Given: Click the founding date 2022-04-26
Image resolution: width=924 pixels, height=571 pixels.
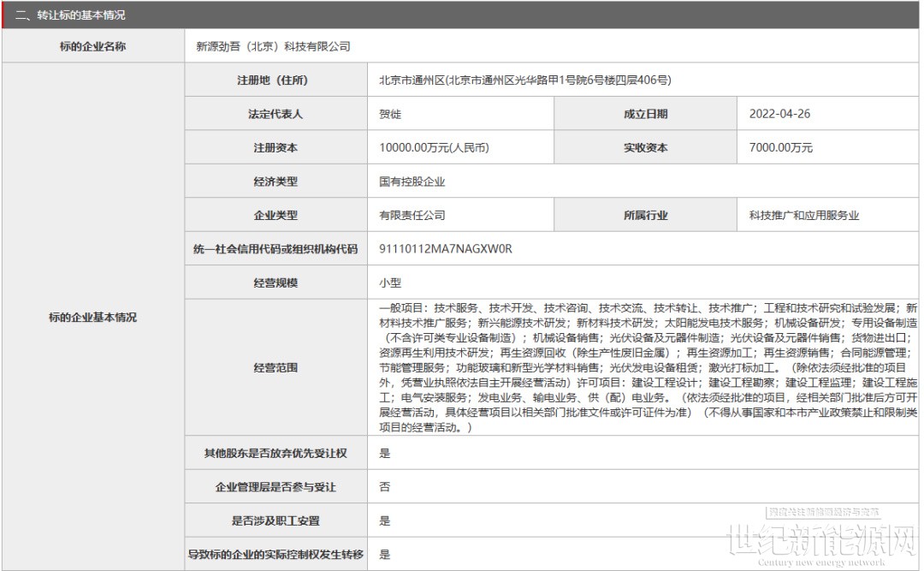Looking at the screenshot, I should pyautogui.click(x=779, y=114).
